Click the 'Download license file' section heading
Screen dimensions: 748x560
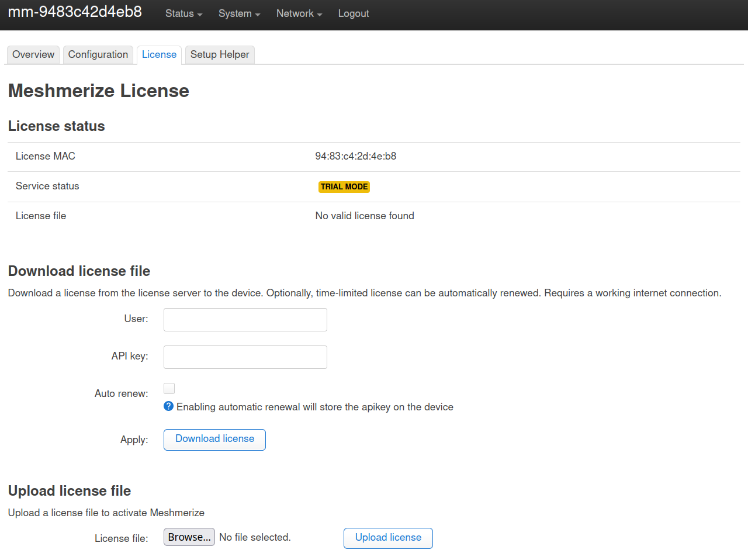[79, 271]
